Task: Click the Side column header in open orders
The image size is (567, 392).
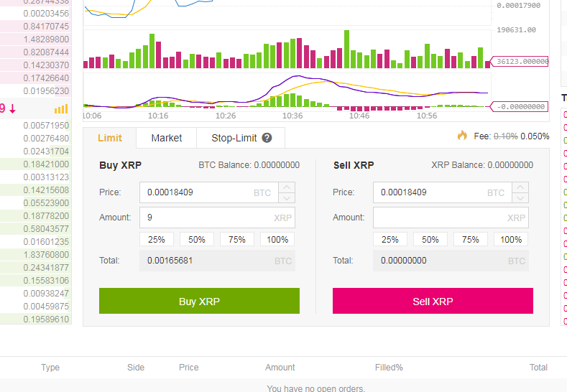Action: tap(136, 368)
